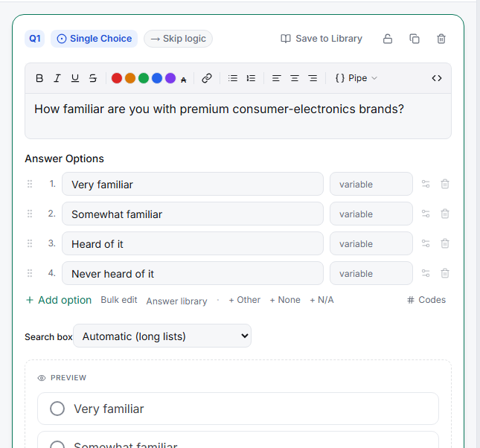Viewport: 480px width, 448px height.
Task: Add an Other option
Action: tap(245, 300)
